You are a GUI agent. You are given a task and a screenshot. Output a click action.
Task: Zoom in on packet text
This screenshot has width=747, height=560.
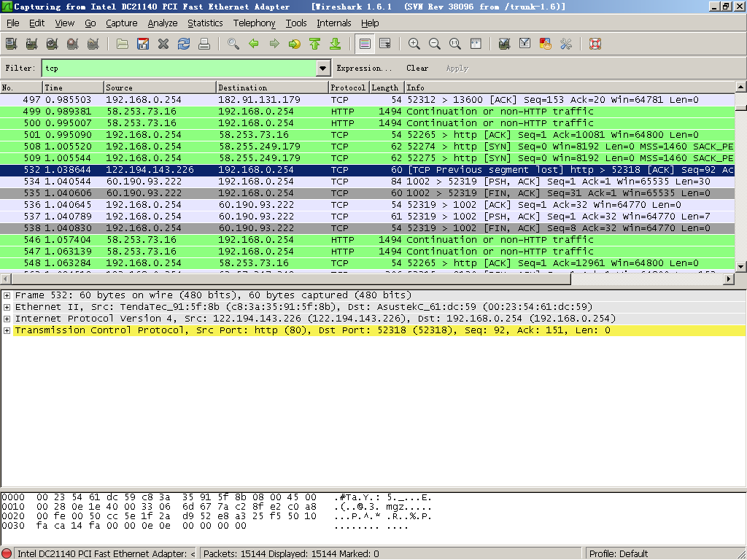pyautogui.click(x=414, y=44)
